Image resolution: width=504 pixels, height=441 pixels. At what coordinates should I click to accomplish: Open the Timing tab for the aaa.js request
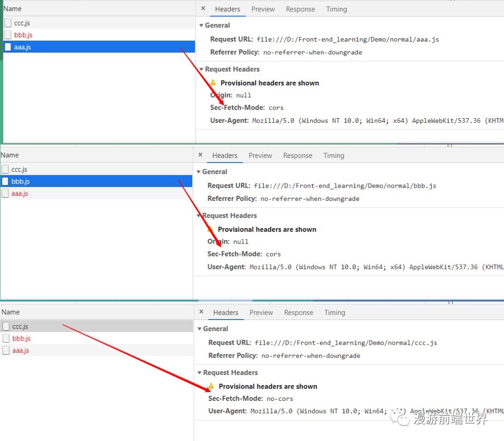coord(336,9)
